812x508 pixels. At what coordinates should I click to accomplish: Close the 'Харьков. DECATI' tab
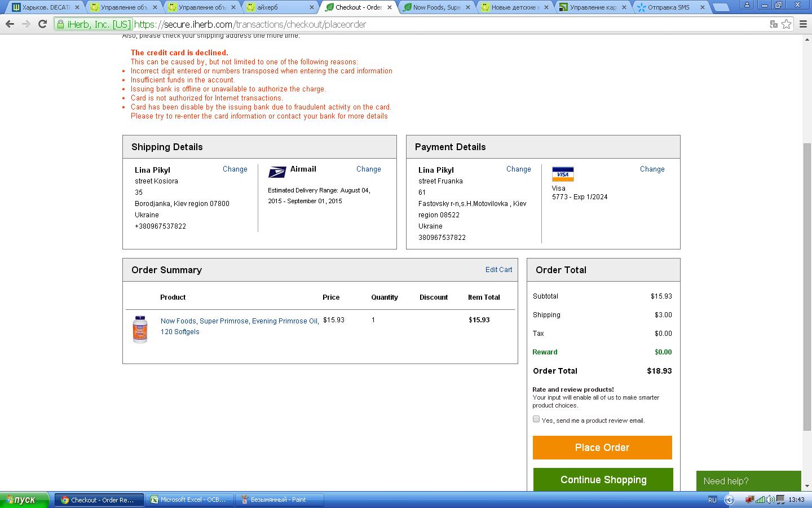[x=77, y=7]
